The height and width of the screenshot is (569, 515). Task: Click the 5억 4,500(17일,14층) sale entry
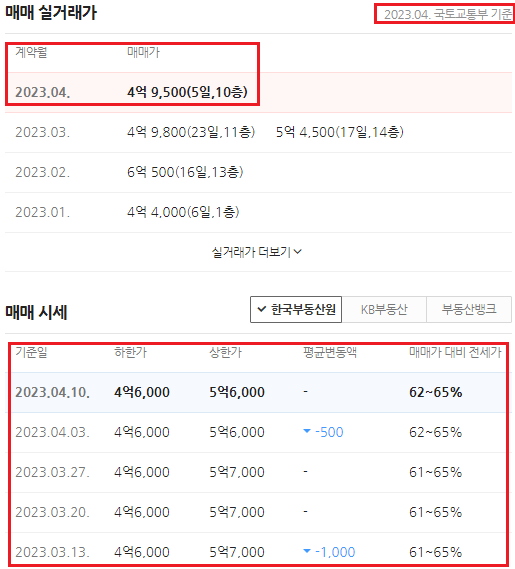tap(339, 132)
